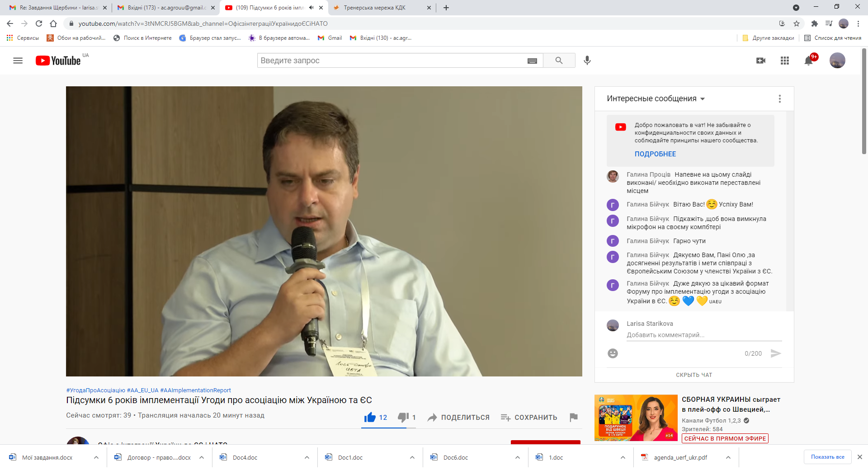868x470 pixels.
Task: Open notifications bell
Action: (x=809, y=61)
